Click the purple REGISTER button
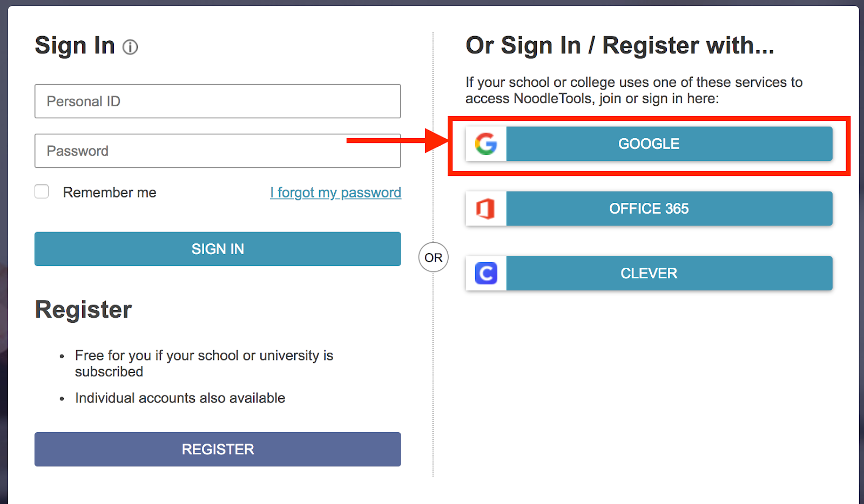 point(218,449)
